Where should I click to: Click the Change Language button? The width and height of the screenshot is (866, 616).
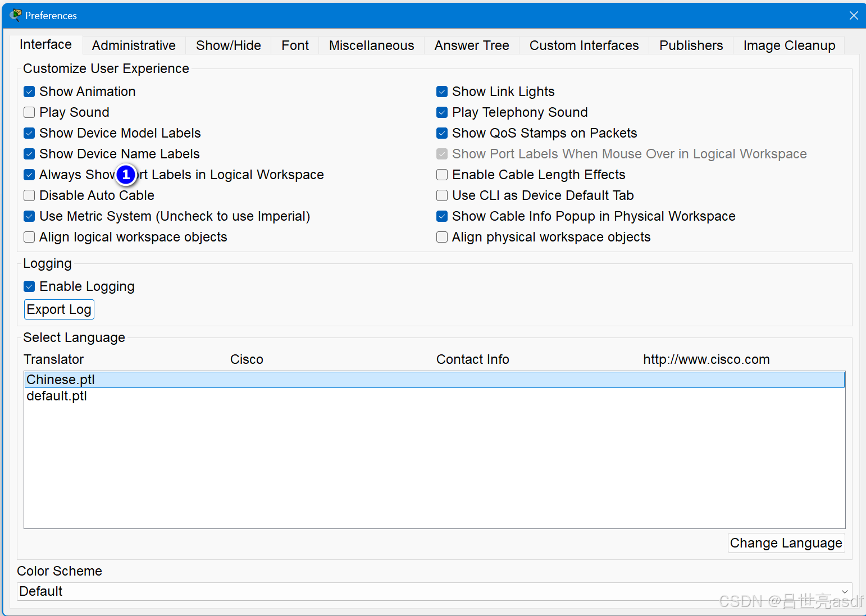(786, 543)
